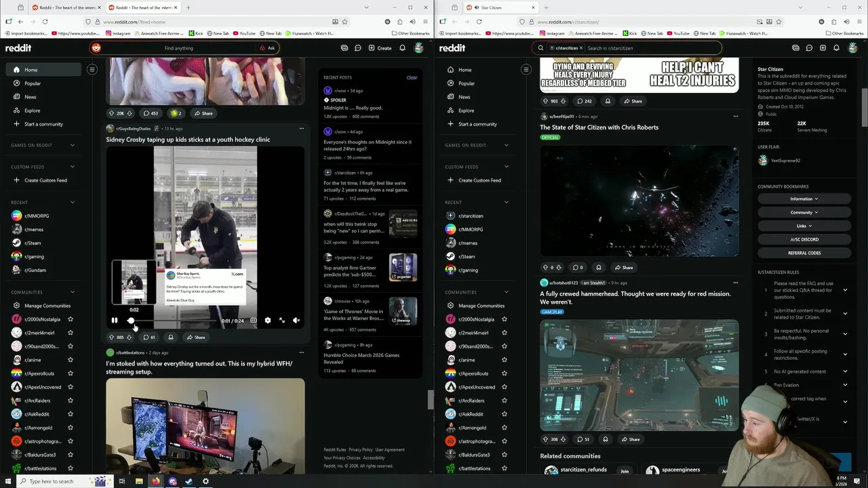Image resolution: width=868 pixels, height=488 pixels.
Task: Share the State of Star Citizen post
Action: pos(624,267)
